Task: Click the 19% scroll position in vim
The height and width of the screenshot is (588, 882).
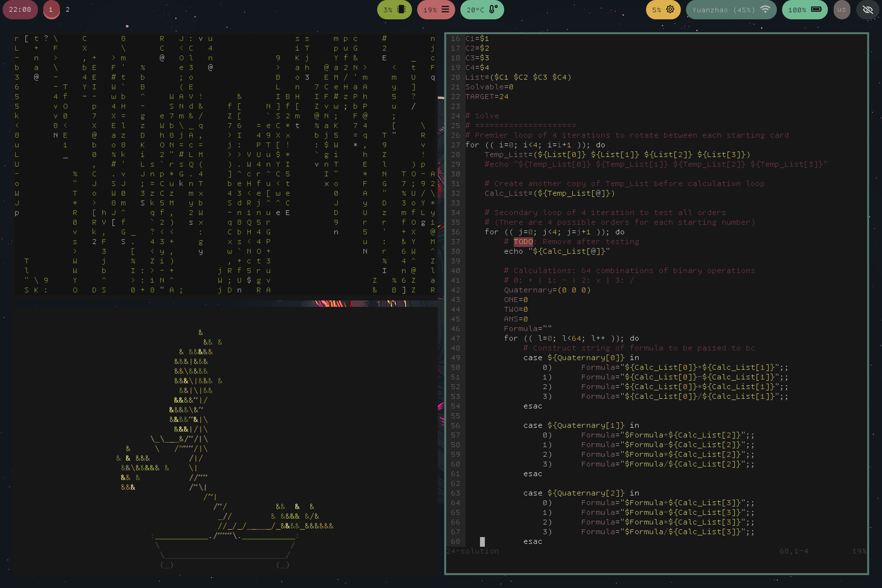Action: pyautogui.click(x=859, y=551)
